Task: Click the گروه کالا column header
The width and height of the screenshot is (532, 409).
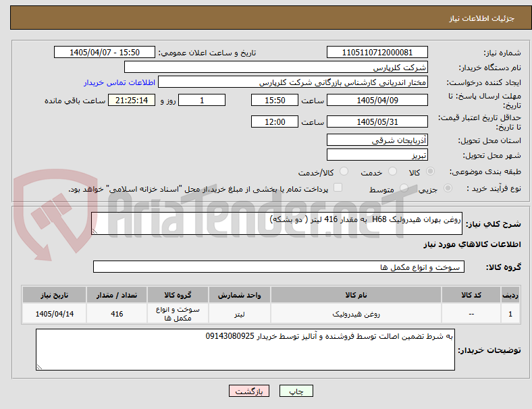Action: (178, 295)
